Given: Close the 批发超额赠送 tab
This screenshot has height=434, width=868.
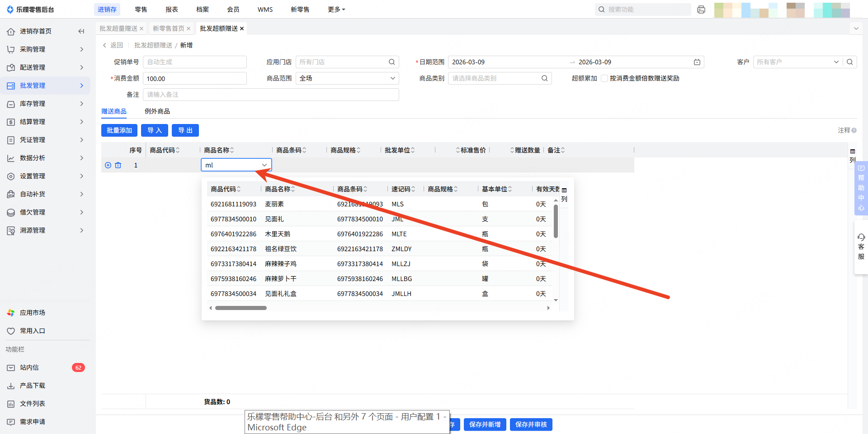Looking at the screenshot, I should coord(242,29).
